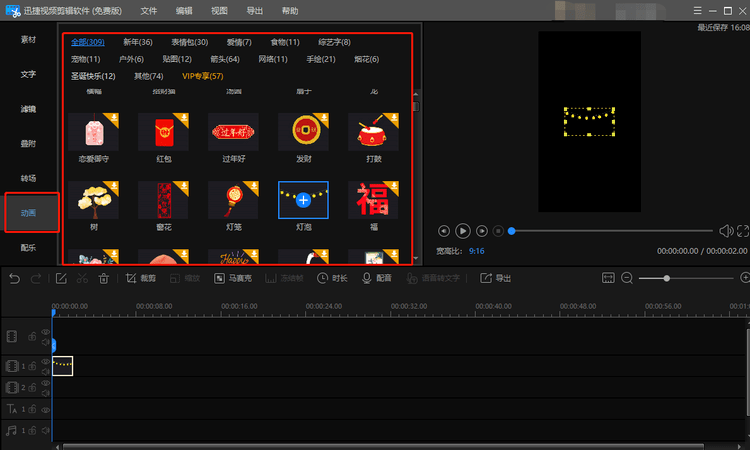The width and height of the screenshot is (750, 450).
Task: Open the hamburger settings menu in title bar
Action: coord(697,11)
